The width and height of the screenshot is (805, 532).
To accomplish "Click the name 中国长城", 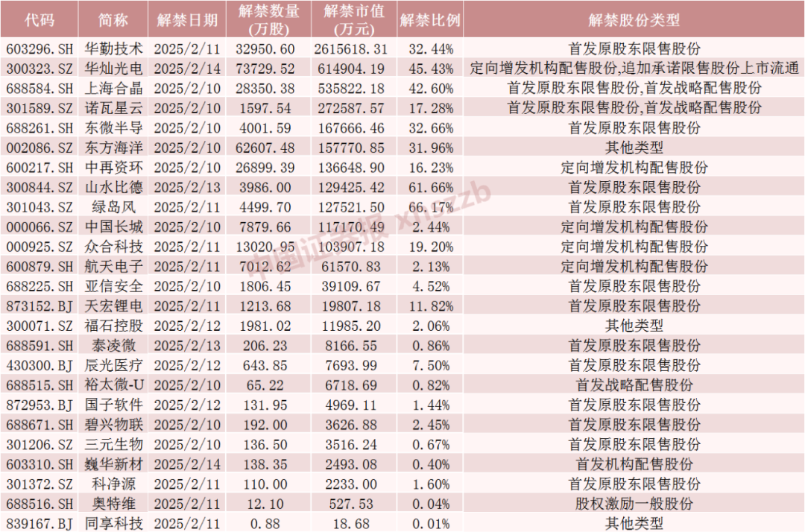I will click(x=113, y=227).
